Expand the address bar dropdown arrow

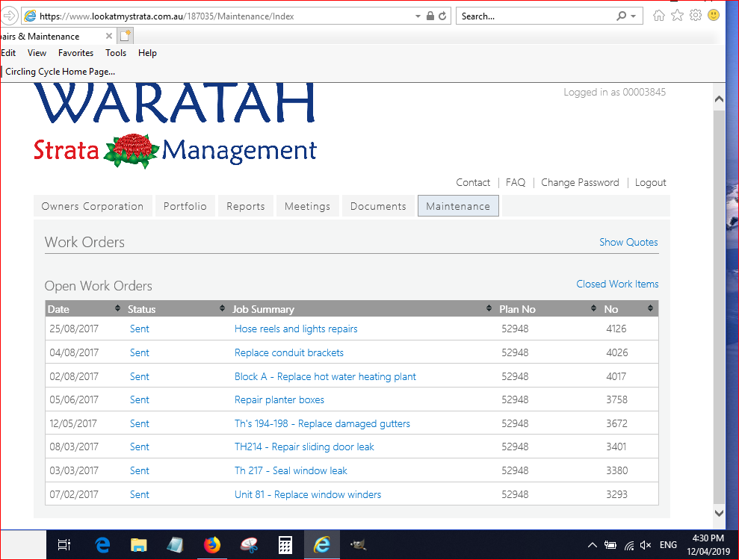point(418,16)
